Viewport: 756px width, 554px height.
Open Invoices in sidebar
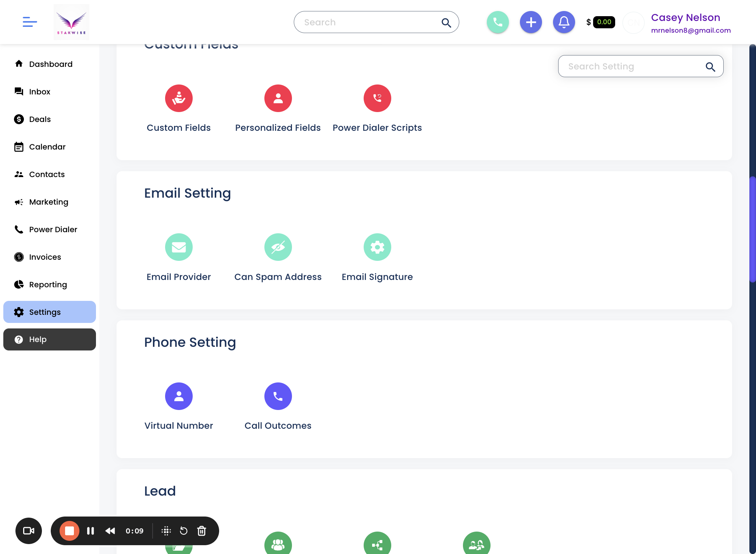coord(50,257)
